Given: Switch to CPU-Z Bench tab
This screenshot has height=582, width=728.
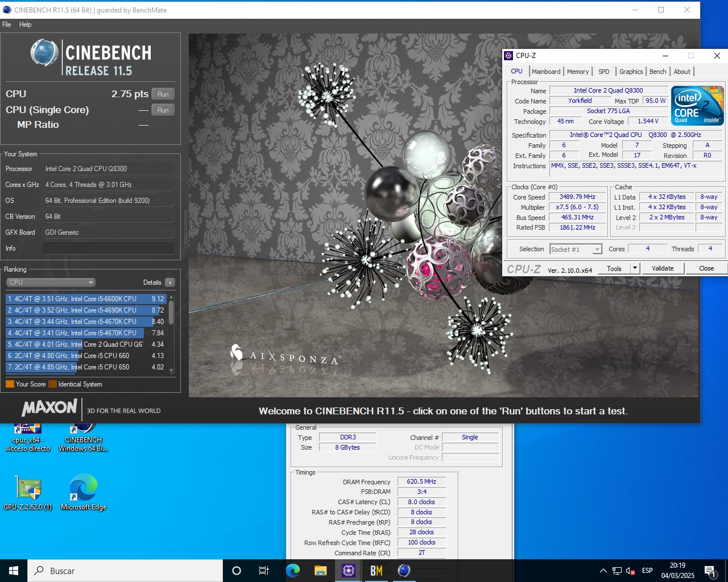Looking at the screenshot, I should (x=657, y=72).
